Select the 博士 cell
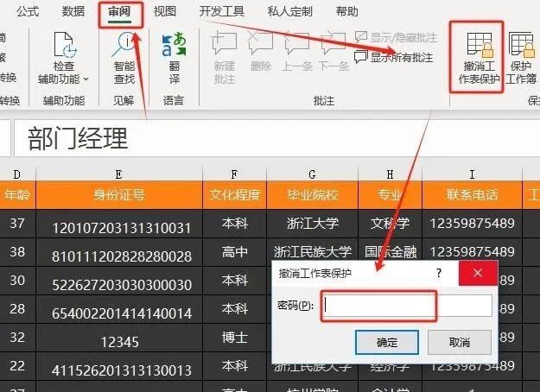 coord(234,338)
